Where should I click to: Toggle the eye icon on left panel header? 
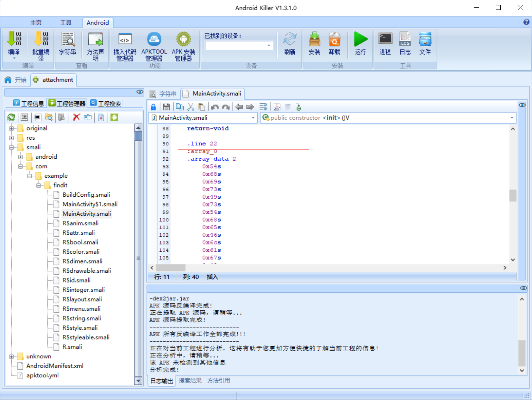pyautogui.click(x=140, y=92)
